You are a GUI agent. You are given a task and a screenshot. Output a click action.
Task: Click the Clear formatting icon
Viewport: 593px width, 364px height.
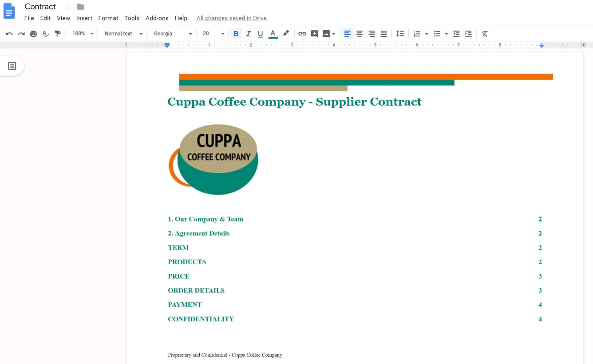click(485, 34)
